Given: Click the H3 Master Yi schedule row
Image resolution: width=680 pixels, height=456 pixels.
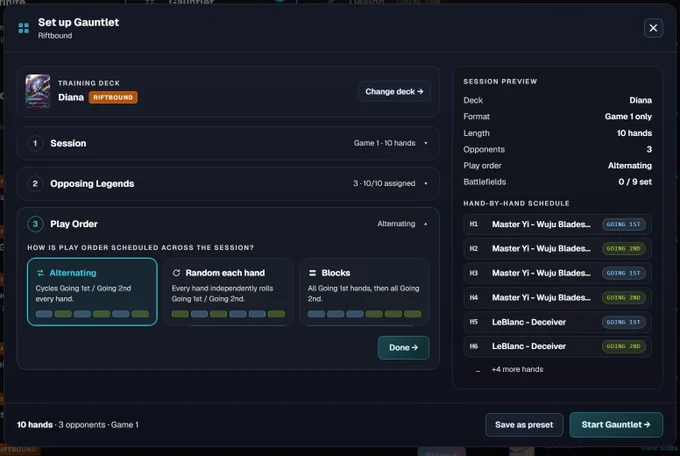Looking at the screenshot, I should pyautogui.click(x=557, y=273).
